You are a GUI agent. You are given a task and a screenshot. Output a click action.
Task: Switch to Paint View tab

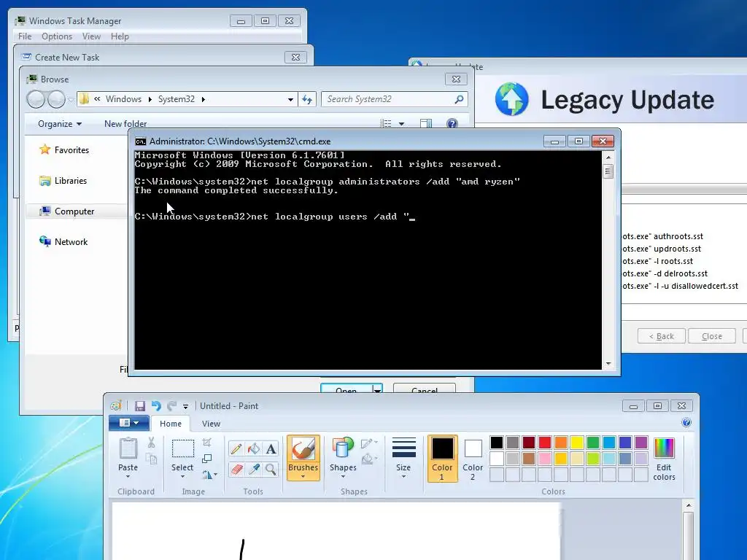click(x=211, y=424)
